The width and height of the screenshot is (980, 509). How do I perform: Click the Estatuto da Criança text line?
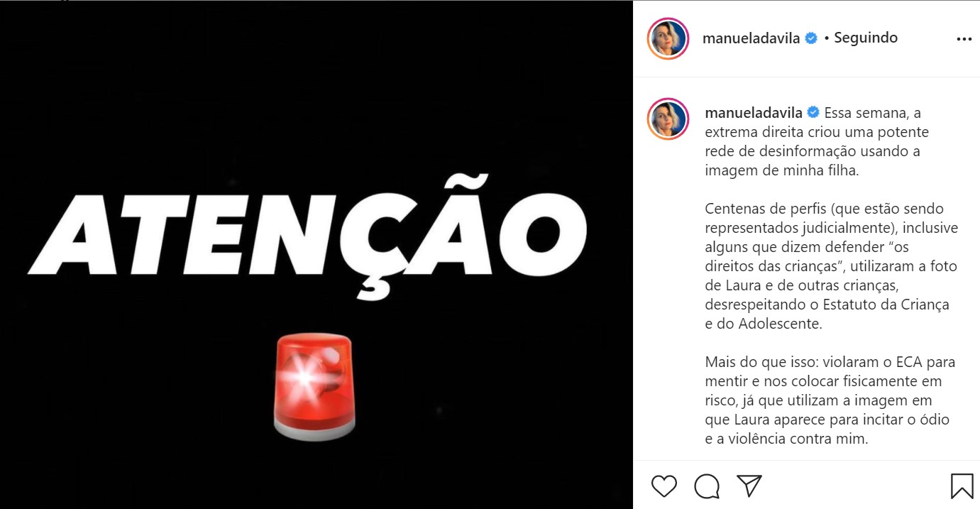coord(827,305)
